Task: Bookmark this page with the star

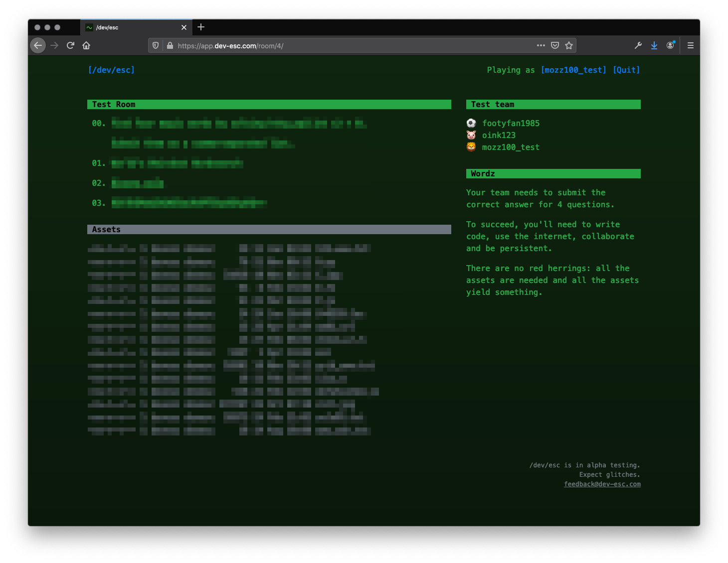Action: point(569,45)
